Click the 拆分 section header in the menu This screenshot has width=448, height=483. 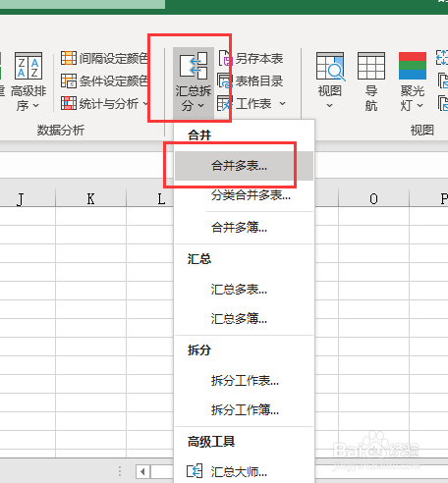[x=199, y=350]
